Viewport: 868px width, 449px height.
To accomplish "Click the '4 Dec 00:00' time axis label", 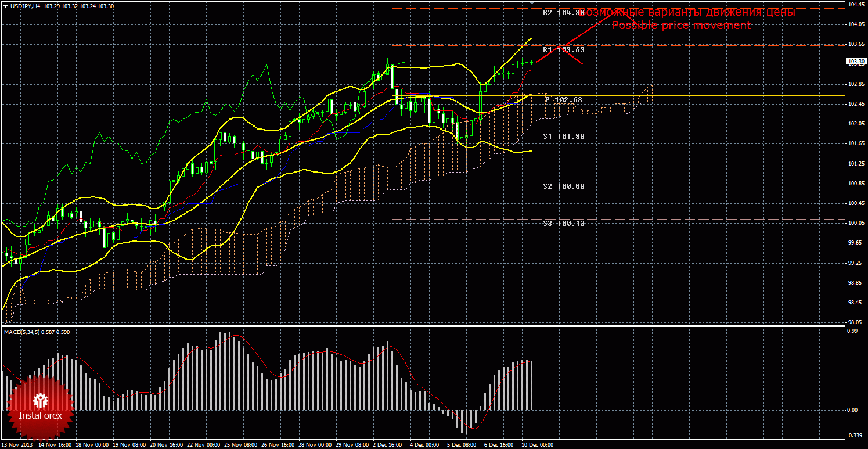I will coord(425,445).
